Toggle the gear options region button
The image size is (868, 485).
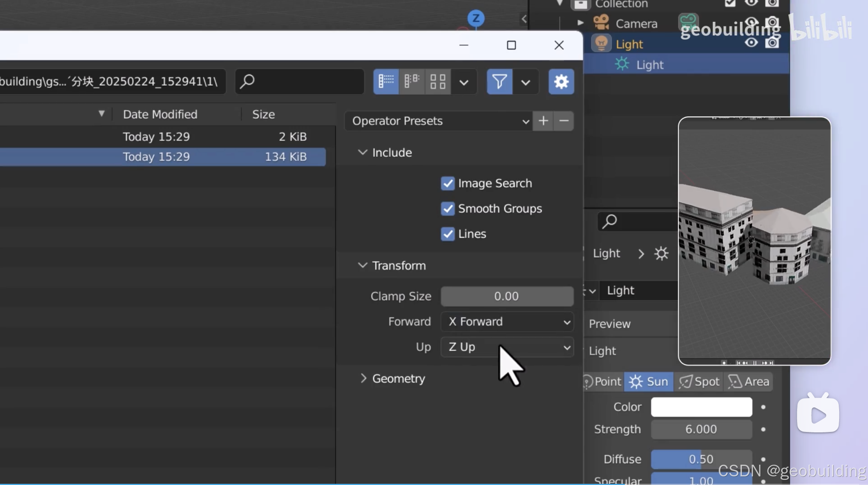[x=561, y=81]
